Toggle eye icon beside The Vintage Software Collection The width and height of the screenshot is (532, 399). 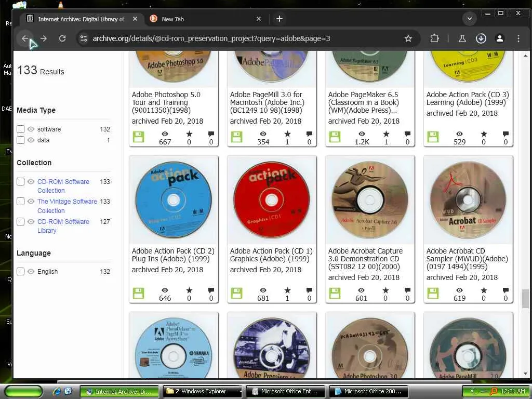[31, 202]
